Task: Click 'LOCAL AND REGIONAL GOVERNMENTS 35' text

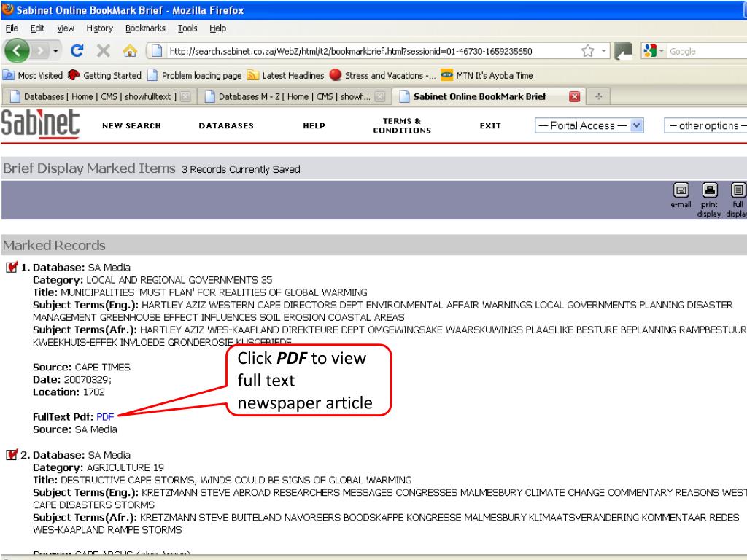Action: [x=179, y=279]
